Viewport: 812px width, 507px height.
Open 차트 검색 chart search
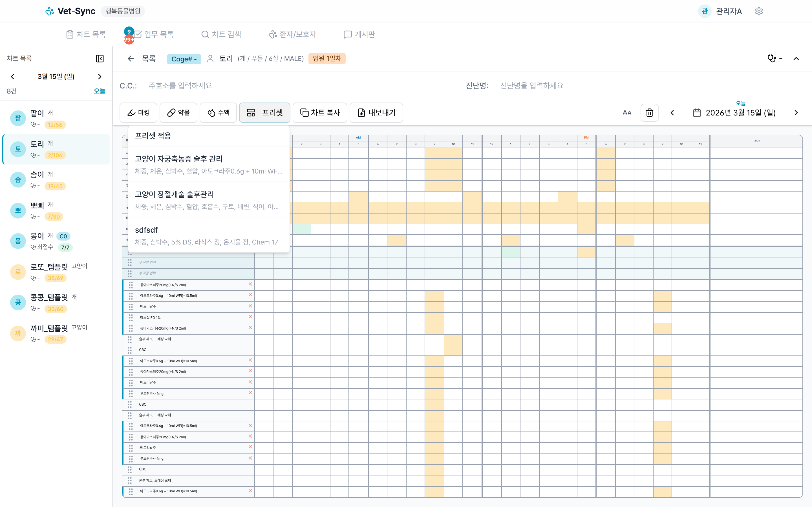221,34
